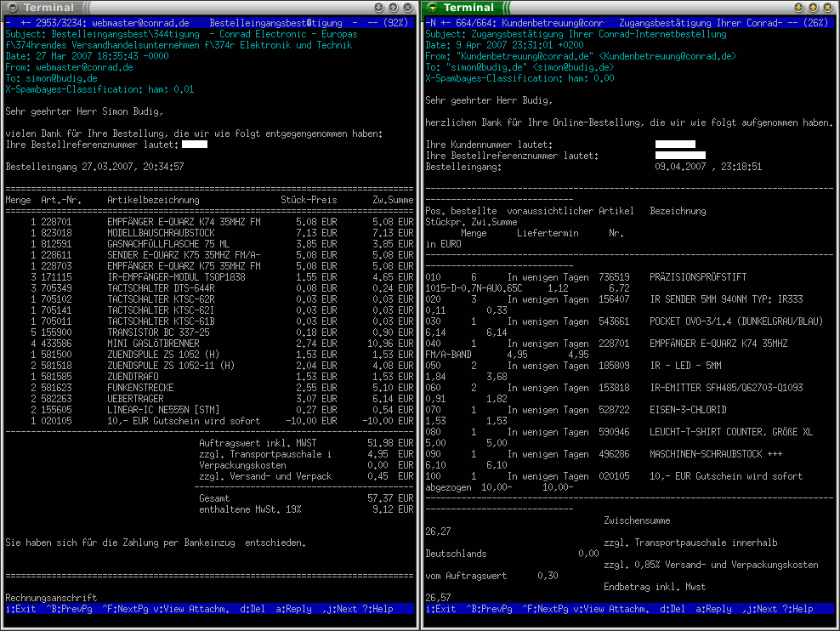Image resolution: width=840 pixels, height=631 pixels.
Task: Click 'X-Spambayes-Classification: ham; 0.01' line
Action: click(99, 89)
